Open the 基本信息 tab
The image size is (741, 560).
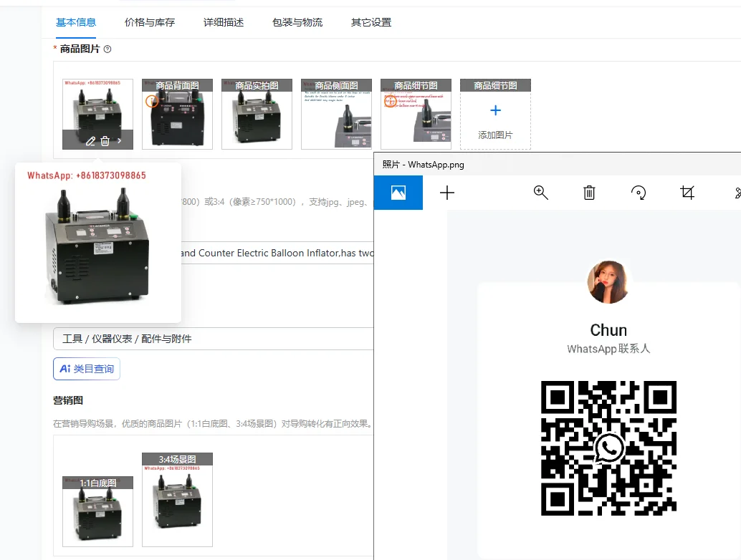coord(76,22)
